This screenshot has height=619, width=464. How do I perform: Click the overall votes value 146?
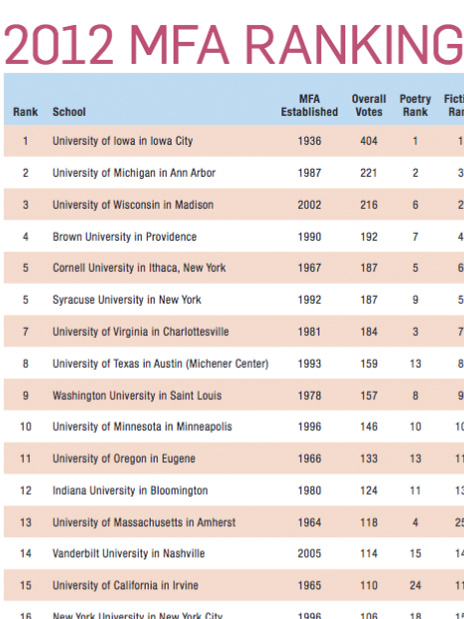point(368,427)
